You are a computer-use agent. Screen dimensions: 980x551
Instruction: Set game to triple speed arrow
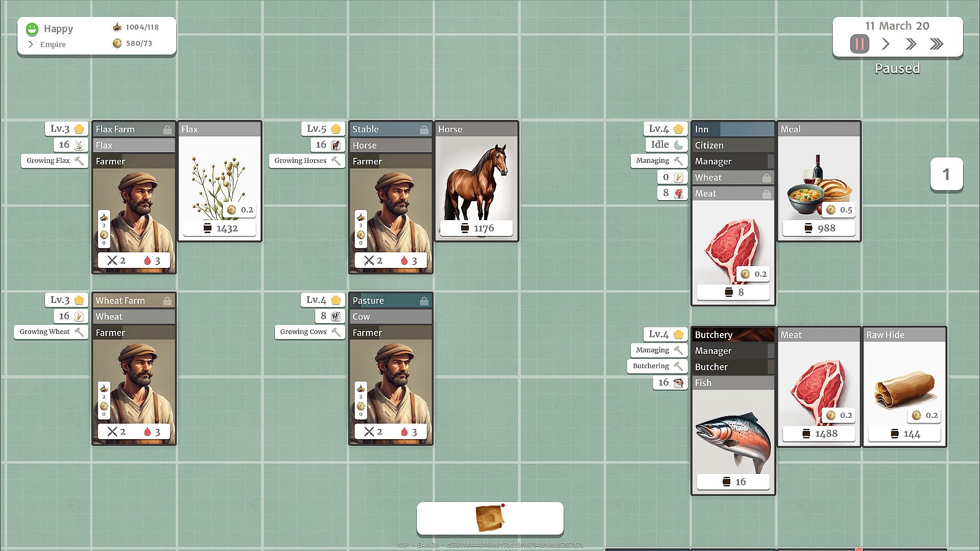point(937,44)
